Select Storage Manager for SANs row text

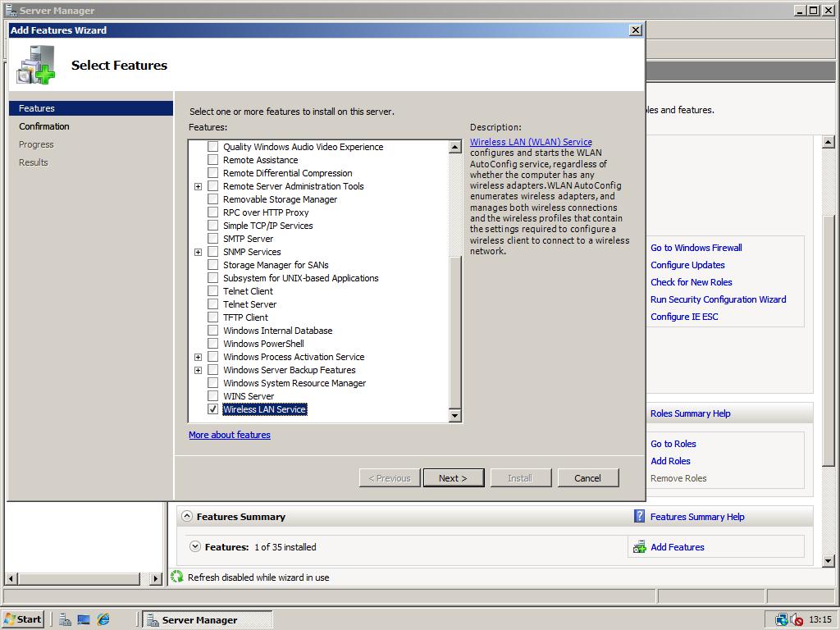click(276, 265)
